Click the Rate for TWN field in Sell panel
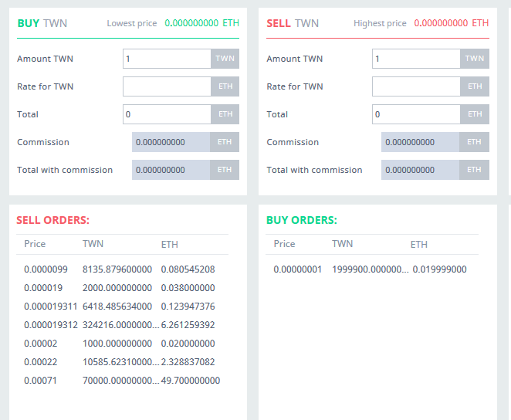Image resolution: width=511 pixels, height=420 pixels. [x=416, y=86]
